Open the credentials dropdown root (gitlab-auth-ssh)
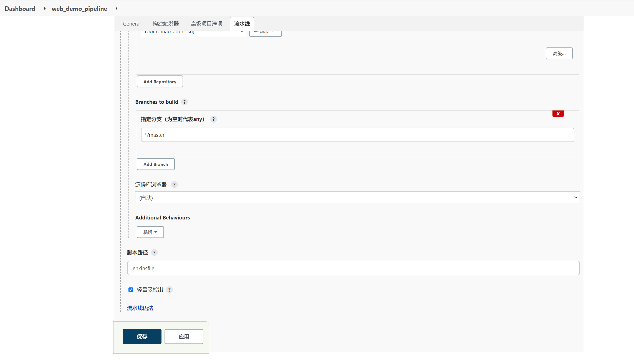Image resolution: width=634 pixels, height=364 pixels. point(193,33)
